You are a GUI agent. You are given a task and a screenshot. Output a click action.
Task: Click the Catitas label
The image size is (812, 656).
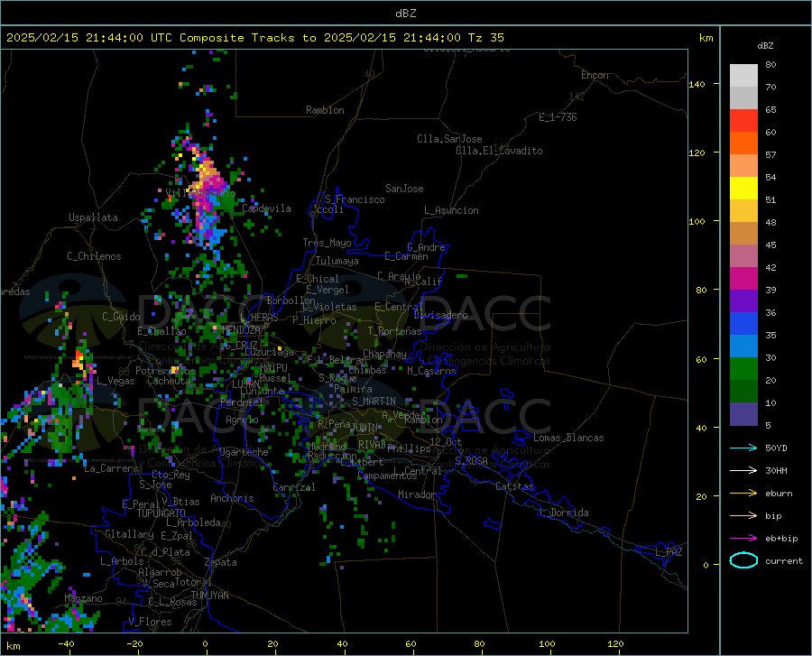pyautogui.click(x=514, y=486)
